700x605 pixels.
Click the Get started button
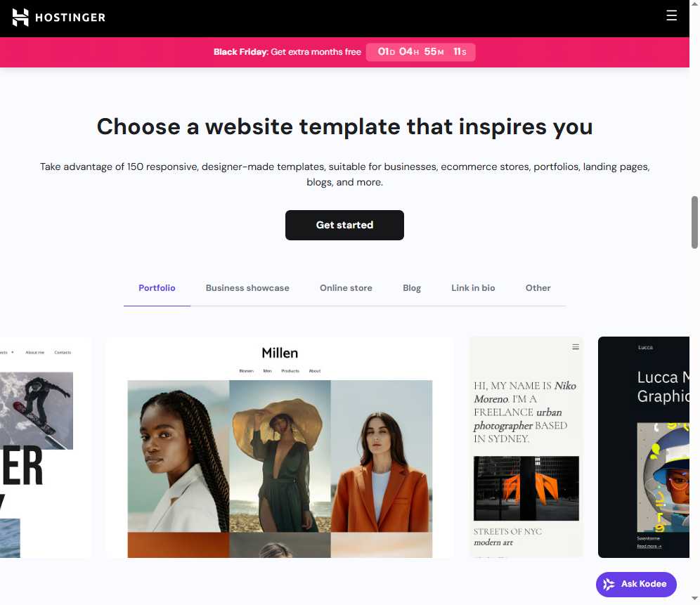coord(344,225)
